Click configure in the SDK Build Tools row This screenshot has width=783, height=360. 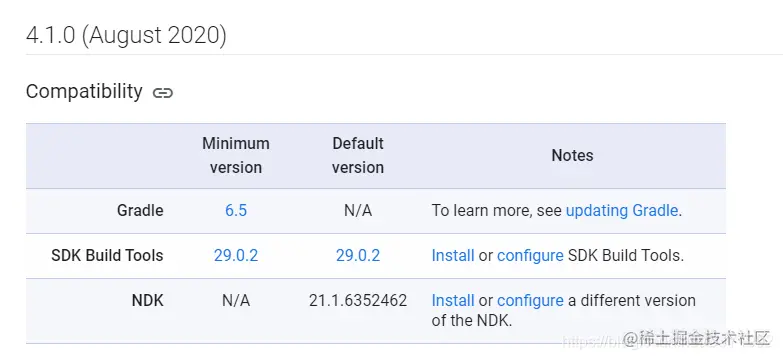[530, 256]
